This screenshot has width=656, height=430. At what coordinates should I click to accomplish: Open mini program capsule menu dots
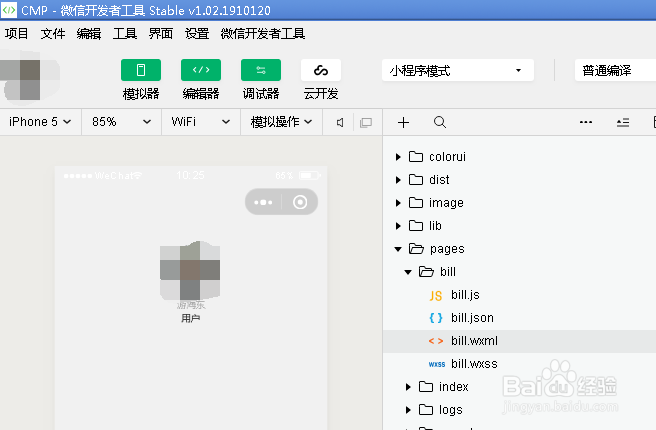tap(263, 202)
